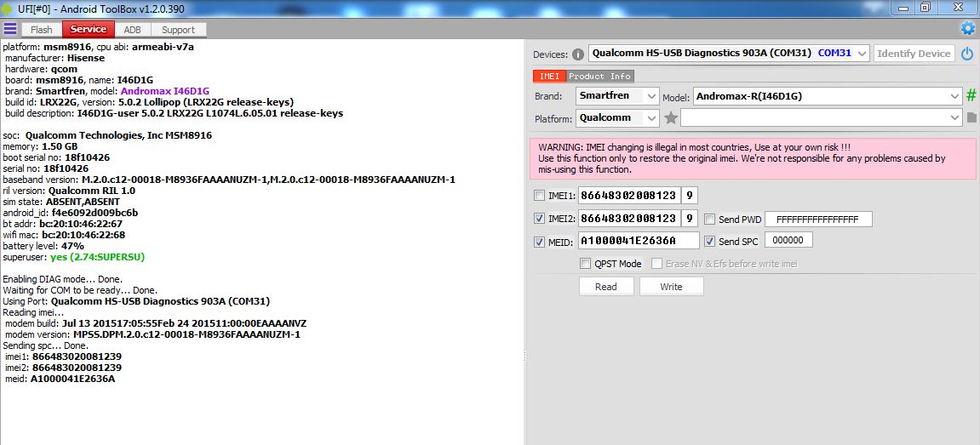Click the IMEI warning message box

[753, 157]
